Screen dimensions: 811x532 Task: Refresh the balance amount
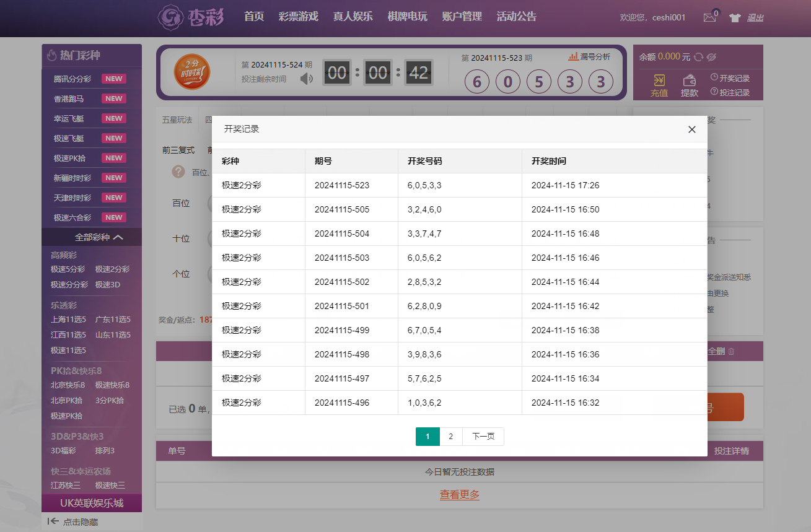tap(698, 57)
